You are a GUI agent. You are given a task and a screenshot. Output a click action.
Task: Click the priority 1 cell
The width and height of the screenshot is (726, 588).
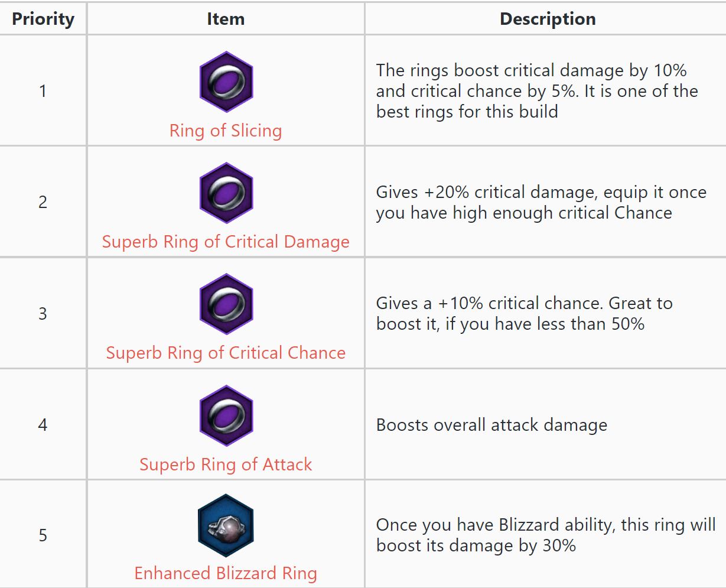[x=43, y=91]
